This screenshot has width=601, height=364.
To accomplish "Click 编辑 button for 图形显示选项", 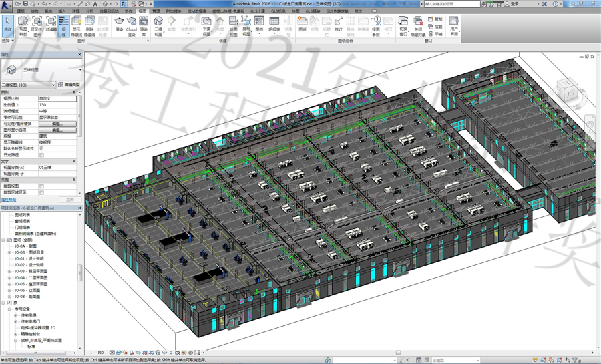I will (57, 130).
